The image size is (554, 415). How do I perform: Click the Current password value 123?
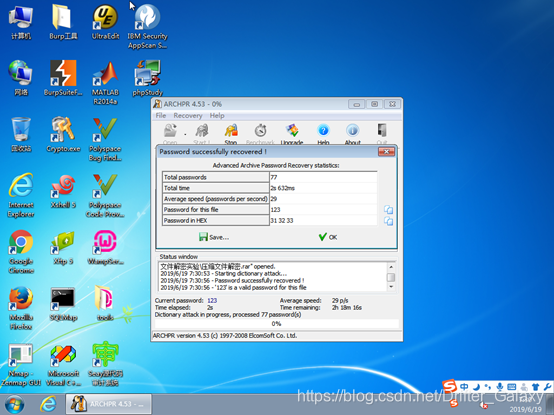point(212,300)
